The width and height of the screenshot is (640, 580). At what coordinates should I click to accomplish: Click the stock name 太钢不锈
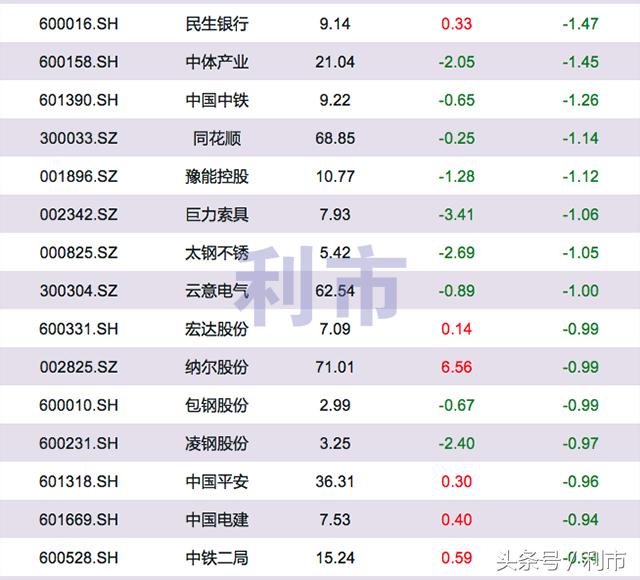pos(217,253)
